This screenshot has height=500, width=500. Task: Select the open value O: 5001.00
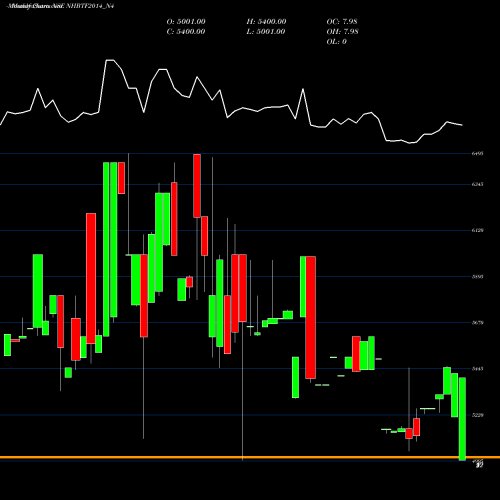tap(186, 21)
